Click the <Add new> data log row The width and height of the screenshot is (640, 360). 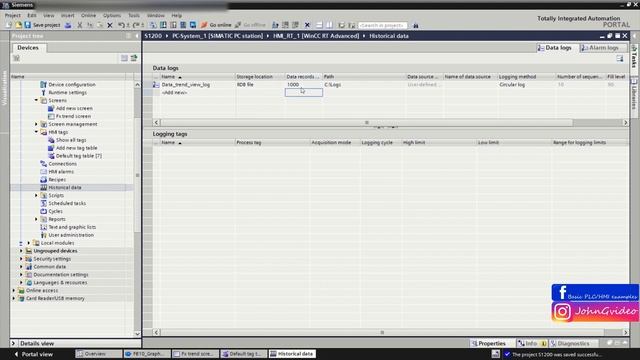pyautogui.click(x=174, y=93)
